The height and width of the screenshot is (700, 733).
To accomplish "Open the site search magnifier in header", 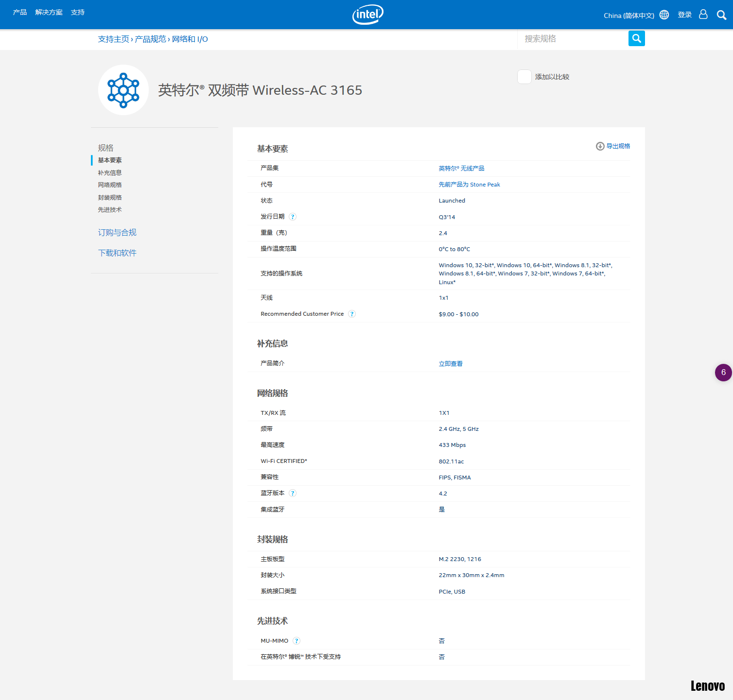I will pyautogui.click(x=721, y=15).
